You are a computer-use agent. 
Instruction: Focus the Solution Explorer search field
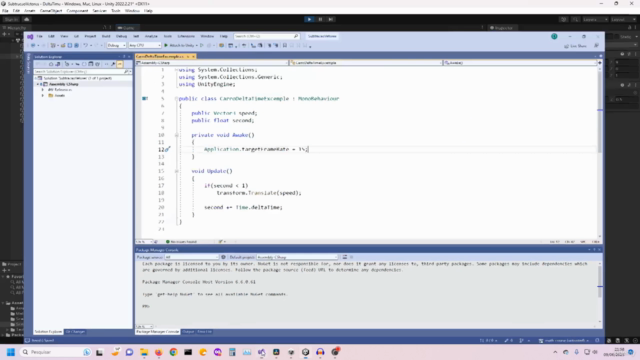[82, 71]
